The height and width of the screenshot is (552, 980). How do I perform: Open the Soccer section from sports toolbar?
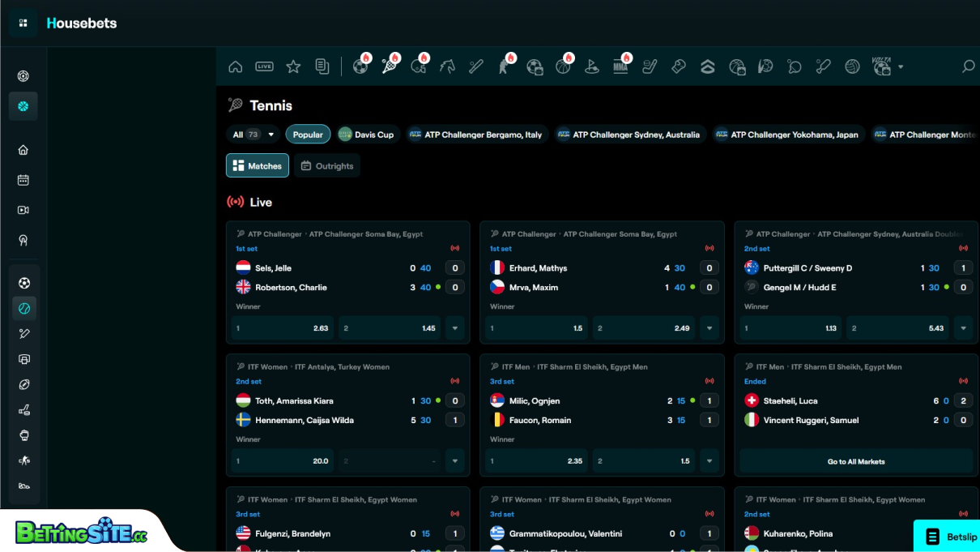pos(360,66)
